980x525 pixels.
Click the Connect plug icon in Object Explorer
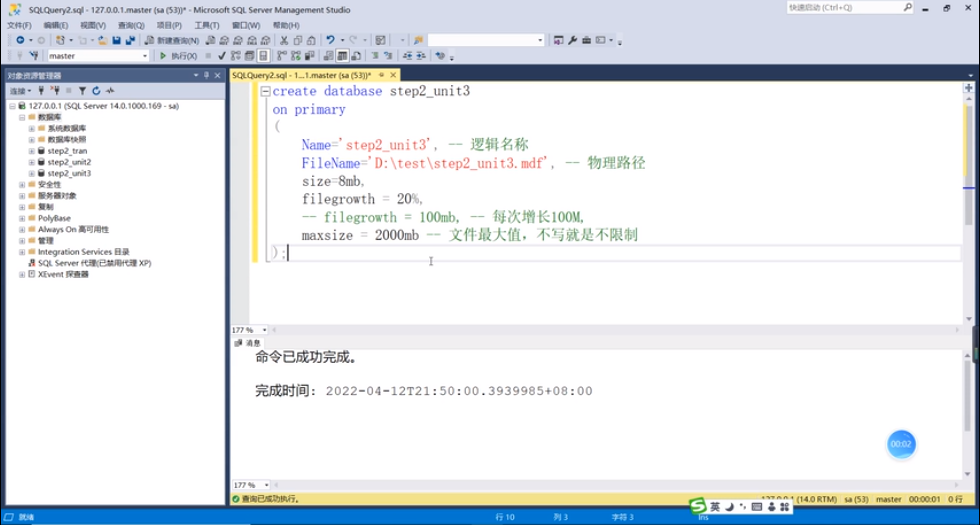(42, 91)
